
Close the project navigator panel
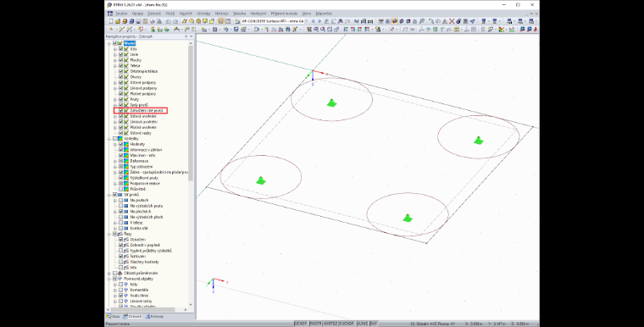pyautogui.click(x=191, y=36)
